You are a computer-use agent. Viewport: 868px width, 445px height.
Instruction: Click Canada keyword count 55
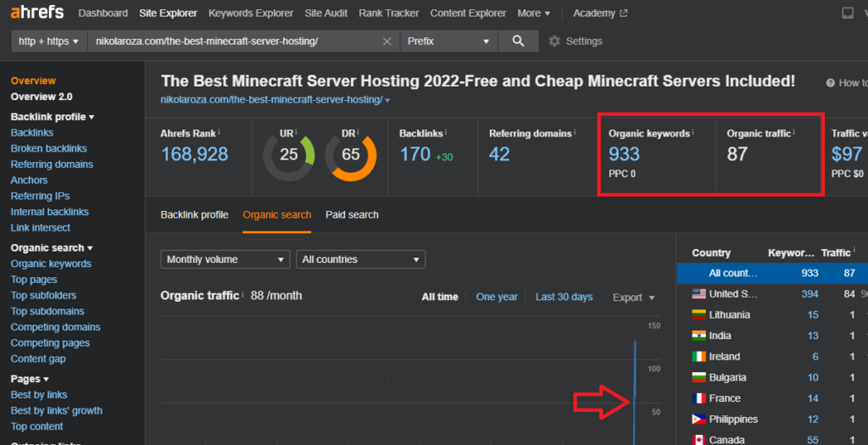tap(813, 440)
